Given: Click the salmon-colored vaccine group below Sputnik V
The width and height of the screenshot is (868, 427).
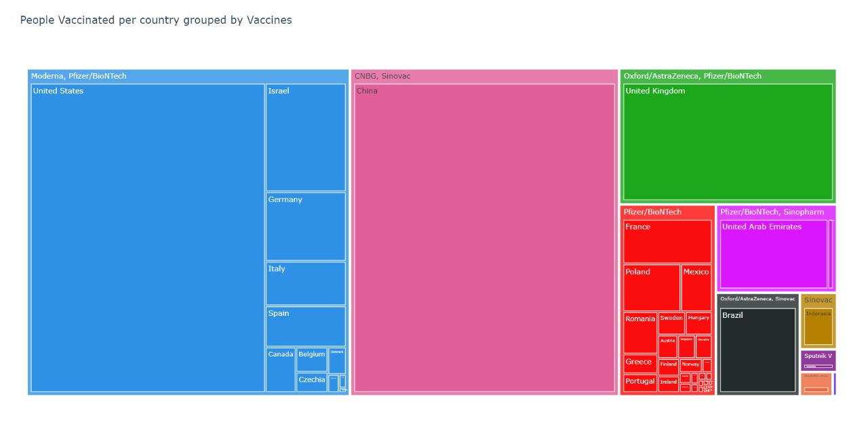Looking at the screenshot, I should [816, 384].
